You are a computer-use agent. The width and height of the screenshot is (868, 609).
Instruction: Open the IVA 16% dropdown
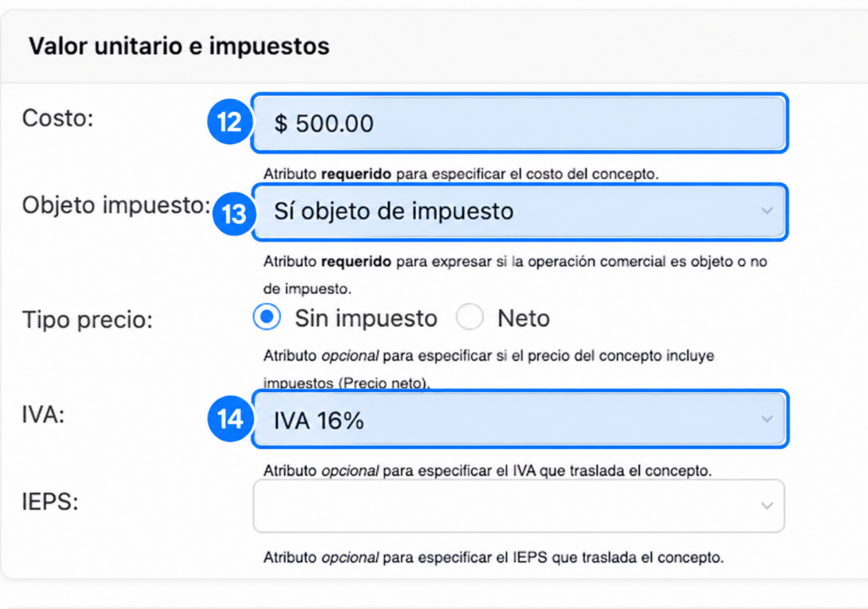point(520,419)
